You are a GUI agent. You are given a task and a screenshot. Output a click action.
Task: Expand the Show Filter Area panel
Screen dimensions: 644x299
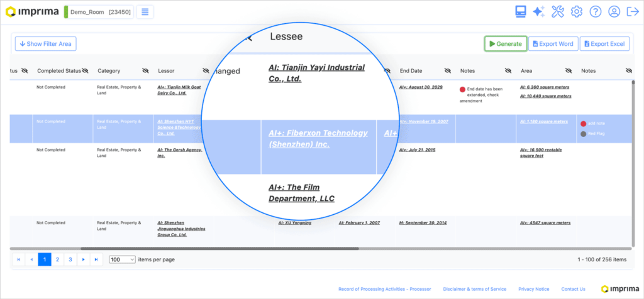(x=46, y=44)
